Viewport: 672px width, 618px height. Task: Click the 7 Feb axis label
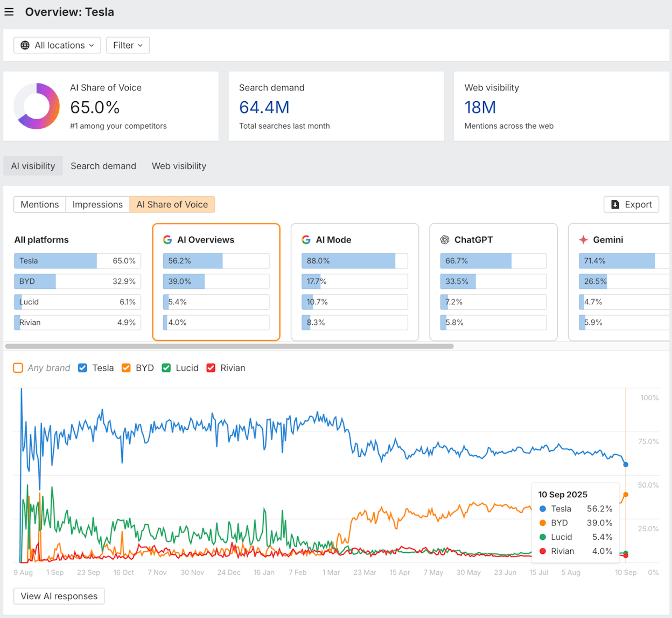[x=297, y=572]
